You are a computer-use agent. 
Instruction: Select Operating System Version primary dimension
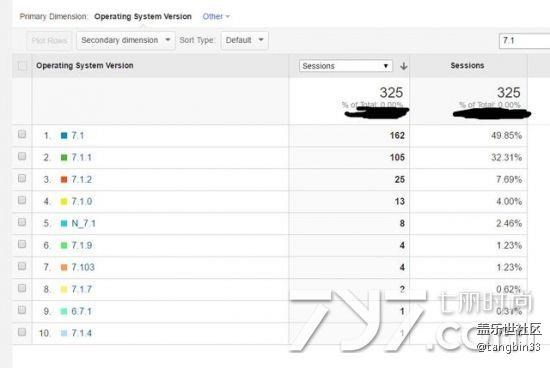pos(143,16)
